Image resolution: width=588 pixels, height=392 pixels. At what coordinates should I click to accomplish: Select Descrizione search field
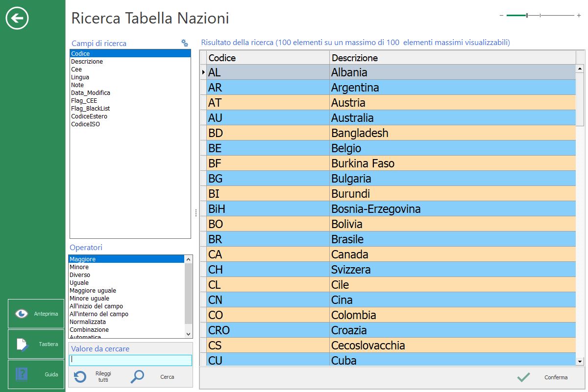(130, 62)
